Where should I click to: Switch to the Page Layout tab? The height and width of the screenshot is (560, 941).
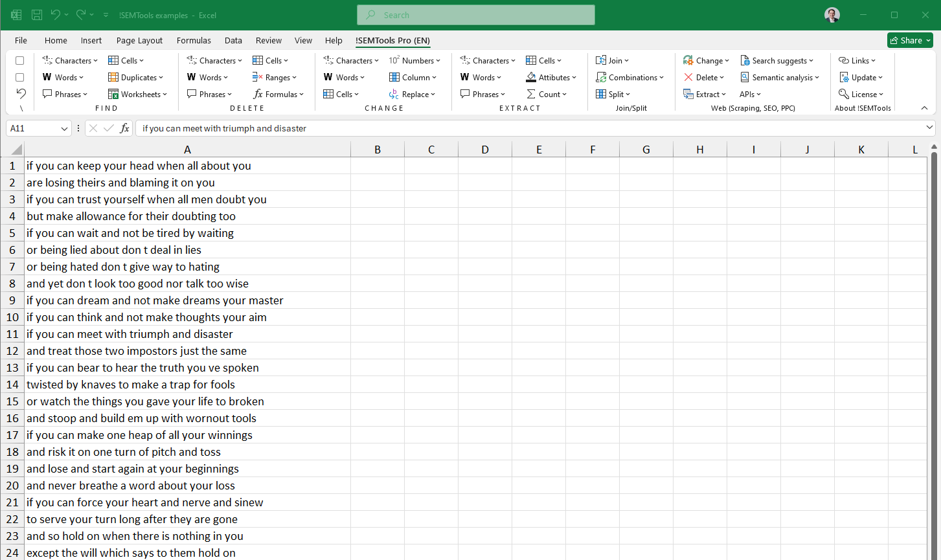pyautogui.click(x=139, y=40)
